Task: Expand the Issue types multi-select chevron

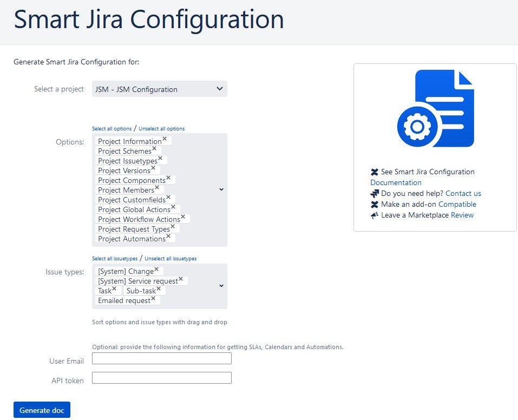Action: pyautogui.click(x=221, y=286)
